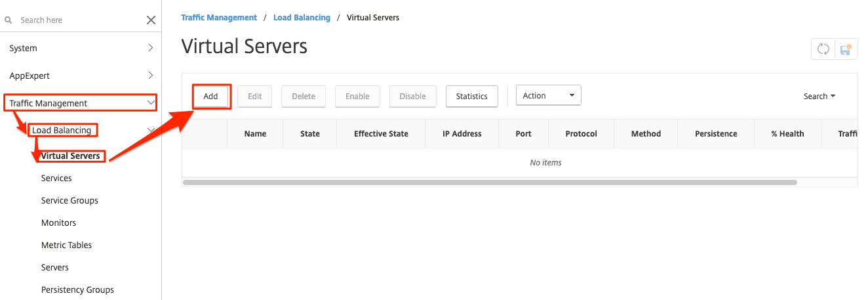Click the save configuration disk icon
This screenshot has height=300, width=868.
pos(846,49)
